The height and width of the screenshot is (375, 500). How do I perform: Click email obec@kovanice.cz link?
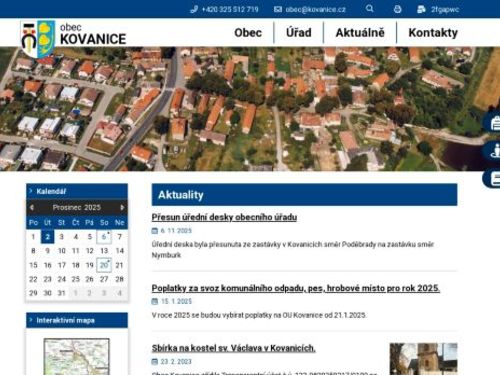click(315, 9)
